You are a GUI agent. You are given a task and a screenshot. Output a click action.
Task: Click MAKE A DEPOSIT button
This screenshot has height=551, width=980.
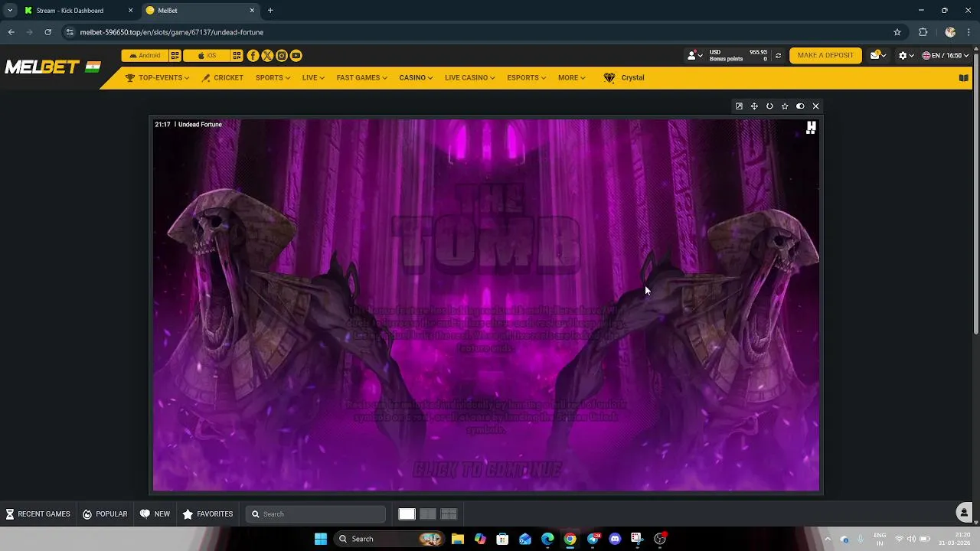tap(825, 55)
